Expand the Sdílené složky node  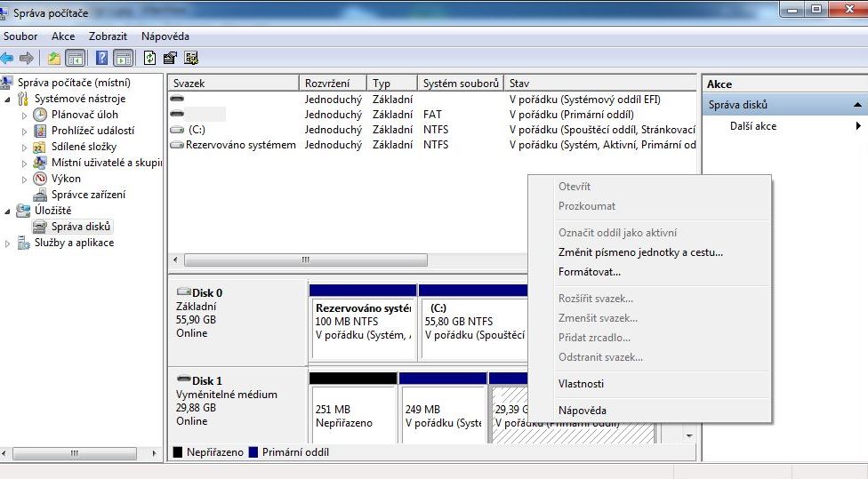point(24,148)
